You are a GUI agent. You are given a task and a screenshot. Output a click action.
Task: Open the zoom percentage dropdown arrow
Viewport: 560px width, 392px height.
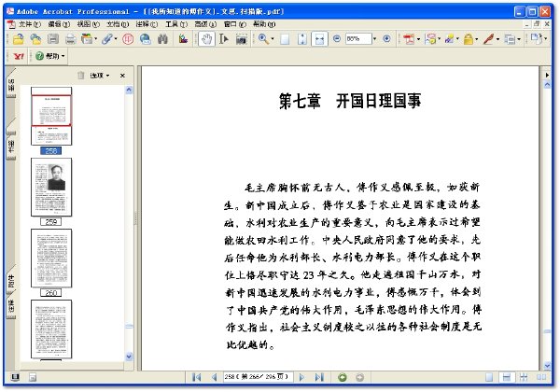[374, 39]
